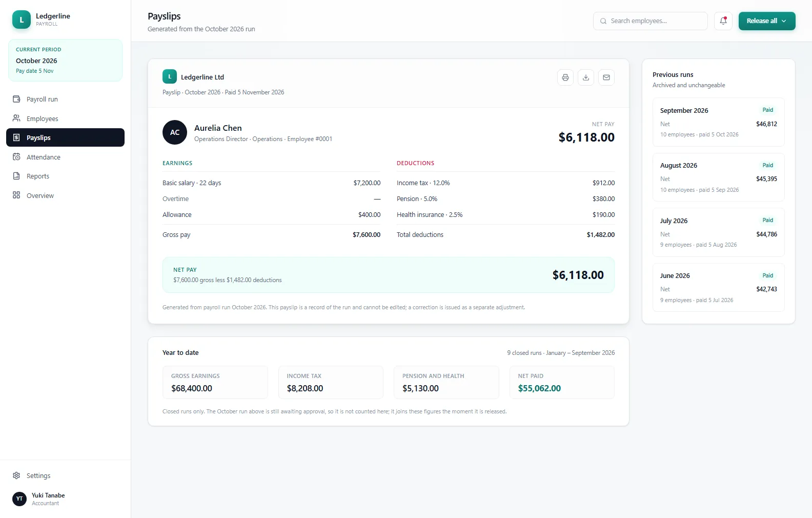This screenshot has width=812, height=518.
Task: Download the payslip with the download icon
Action: pos(586,77)
